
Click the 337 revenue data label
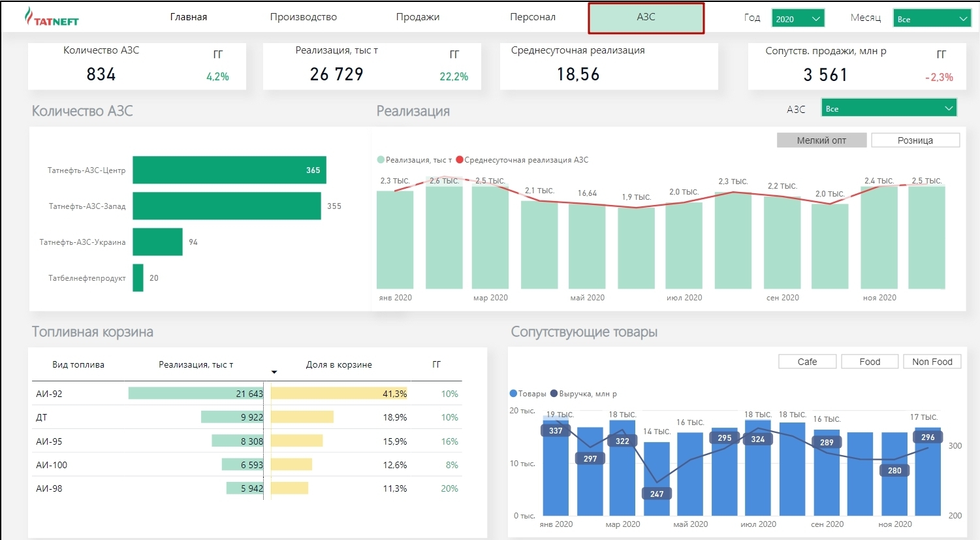click(556, 430)
